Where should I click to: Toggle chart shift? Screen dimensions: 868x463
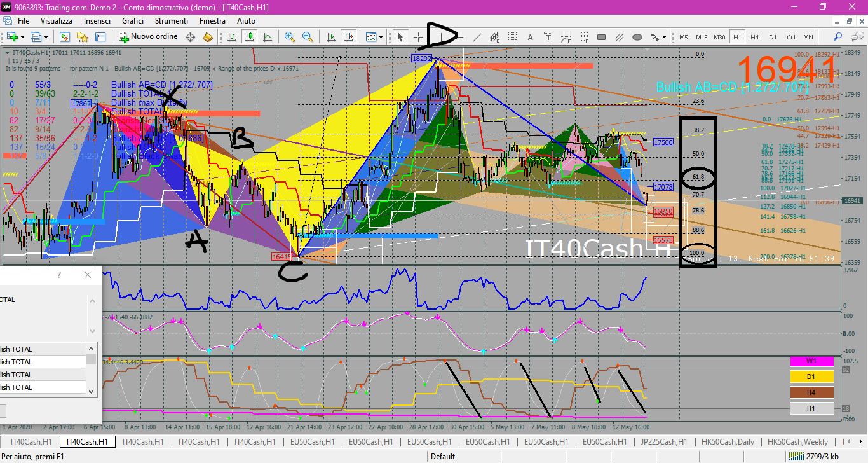coord(348,37)
